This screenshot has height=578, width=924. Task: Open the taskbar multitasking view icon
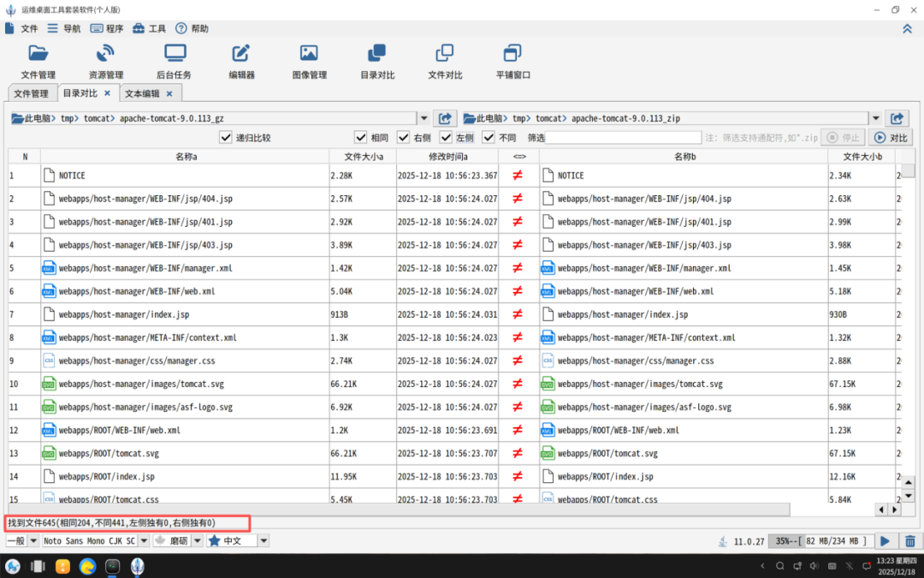pyautogui.click(x=38, y=567)
